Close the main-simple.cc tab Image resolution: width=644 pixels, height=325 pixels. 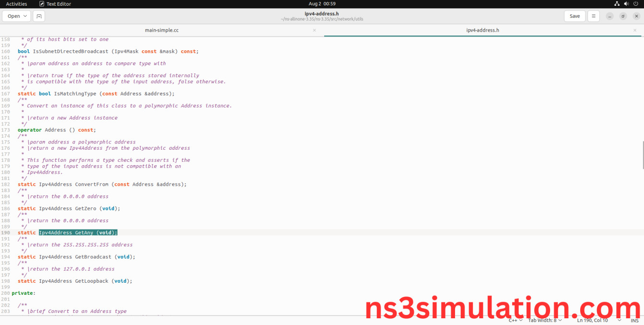pyautogui.click(x=314, y=30)
